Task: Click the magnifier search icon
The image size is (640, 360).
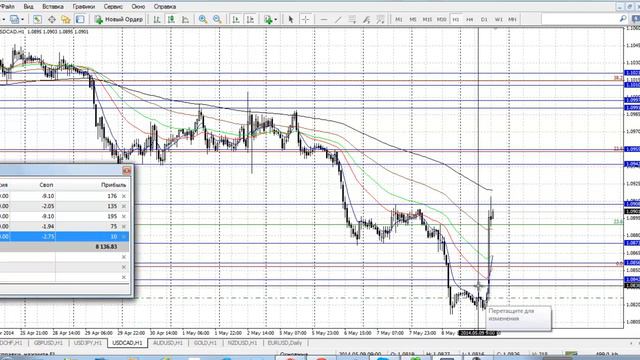Action: point(623,19)
